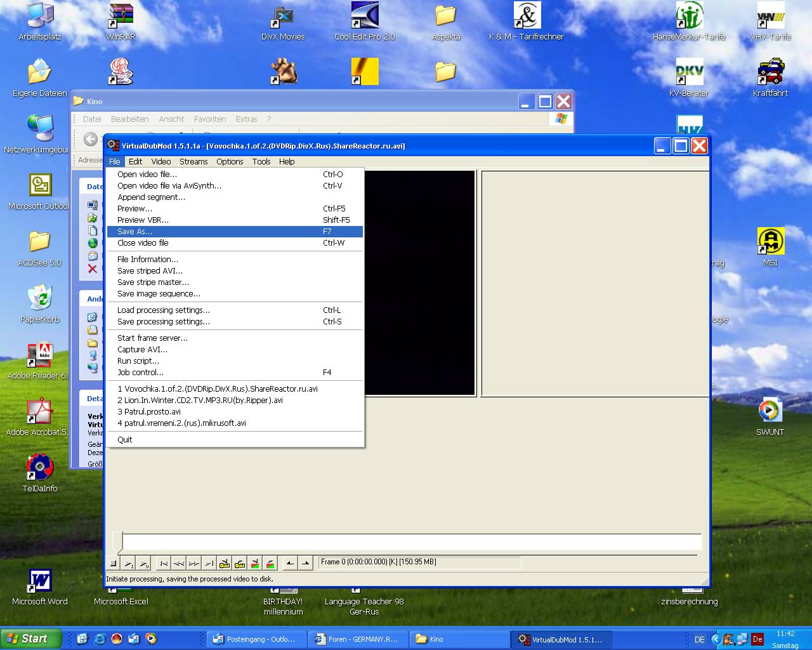Start output playback in VirtualDubMod toolbar
The width and height of the screenshot is (812, 650).
[x=143, y=563]
